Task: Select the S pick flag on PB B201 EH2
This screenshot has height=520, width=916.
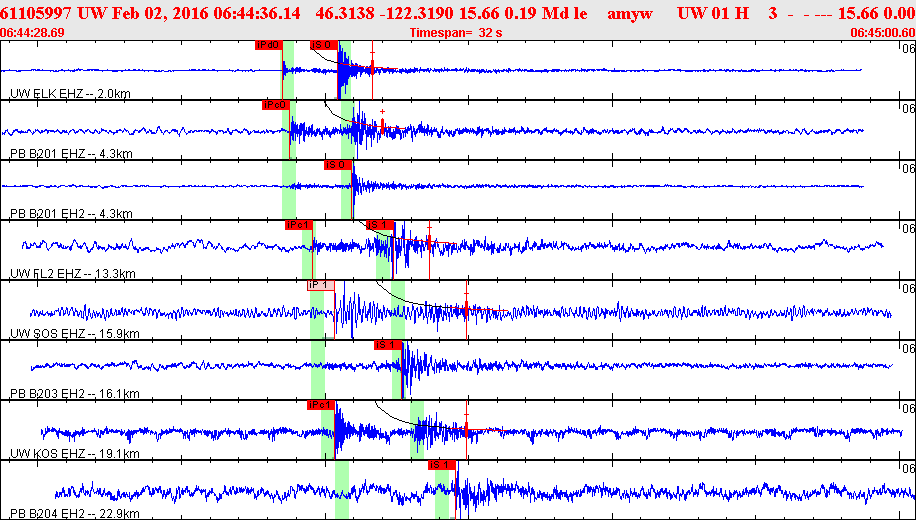Action: pos(337,165)
